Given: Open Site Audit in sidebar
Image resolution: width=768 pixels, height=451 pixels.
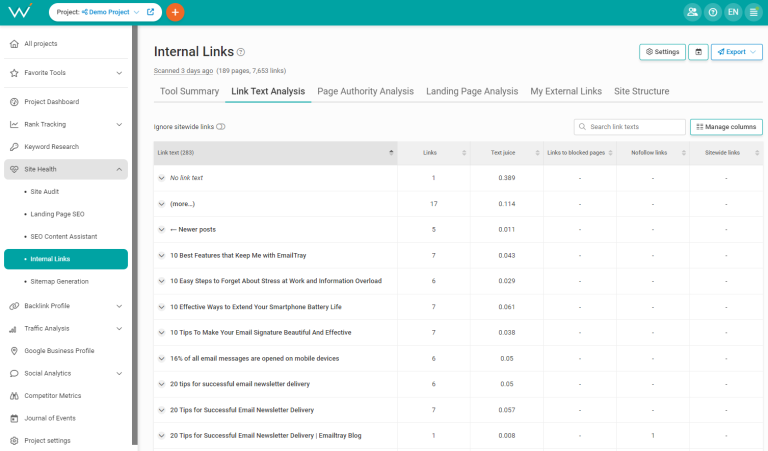Looking at the screenshot, I should coord(45,192).
